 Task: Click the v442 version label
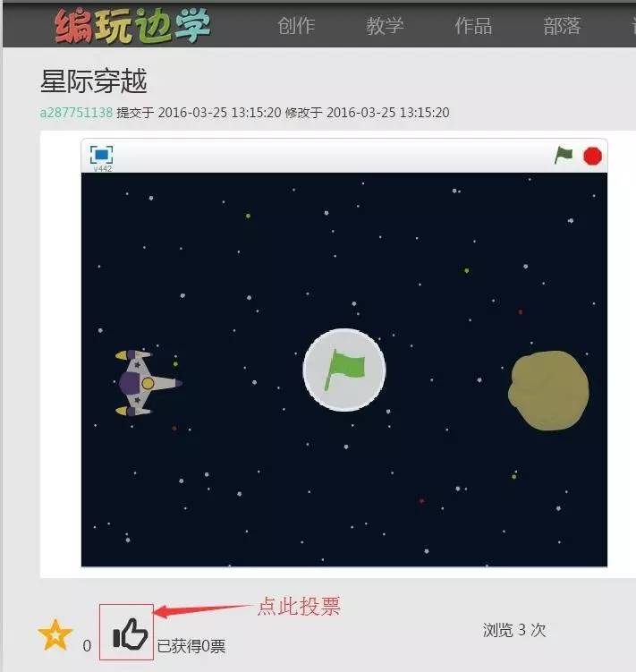(x=103, y=169)
